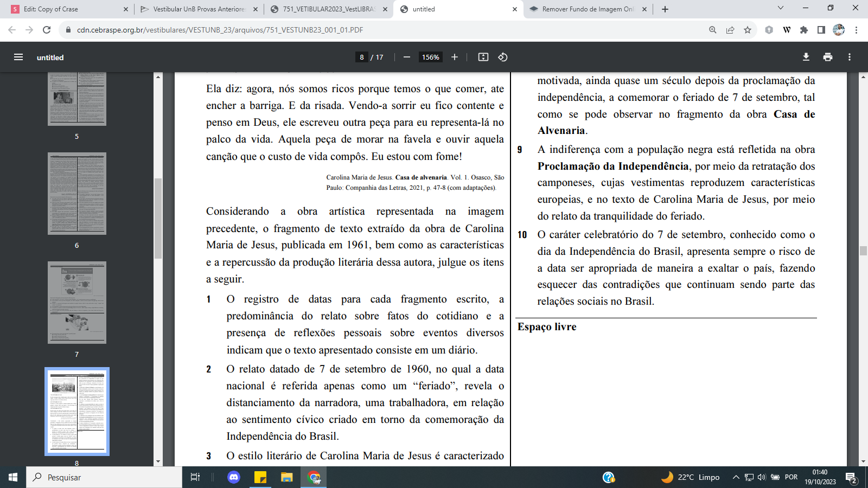
Task: Open Chrome profile avatar
Action: [839, 30]
